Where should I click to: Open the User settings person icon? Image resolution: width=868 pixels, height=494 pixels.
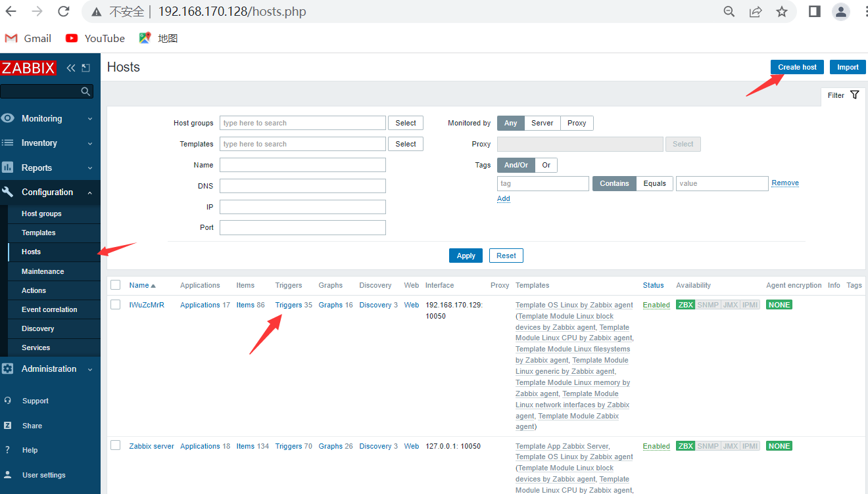pyautogui.click(x=8, y=475)
